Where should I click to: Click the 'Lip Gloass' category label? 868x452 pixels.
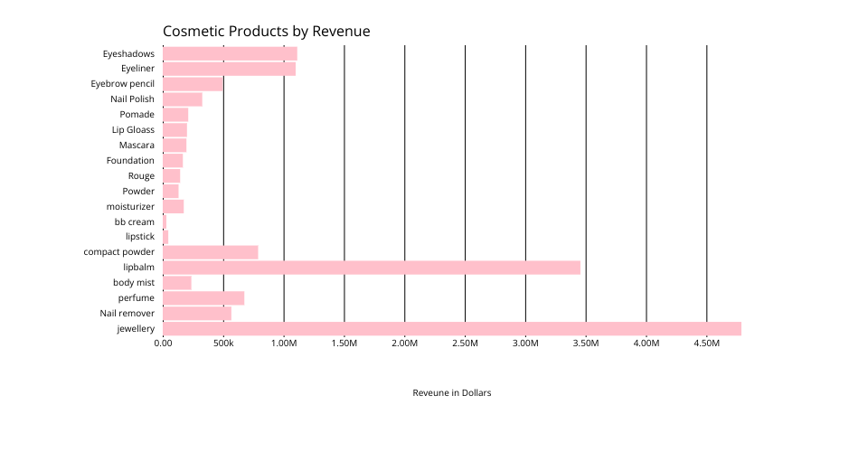click(x=133, y=129)
